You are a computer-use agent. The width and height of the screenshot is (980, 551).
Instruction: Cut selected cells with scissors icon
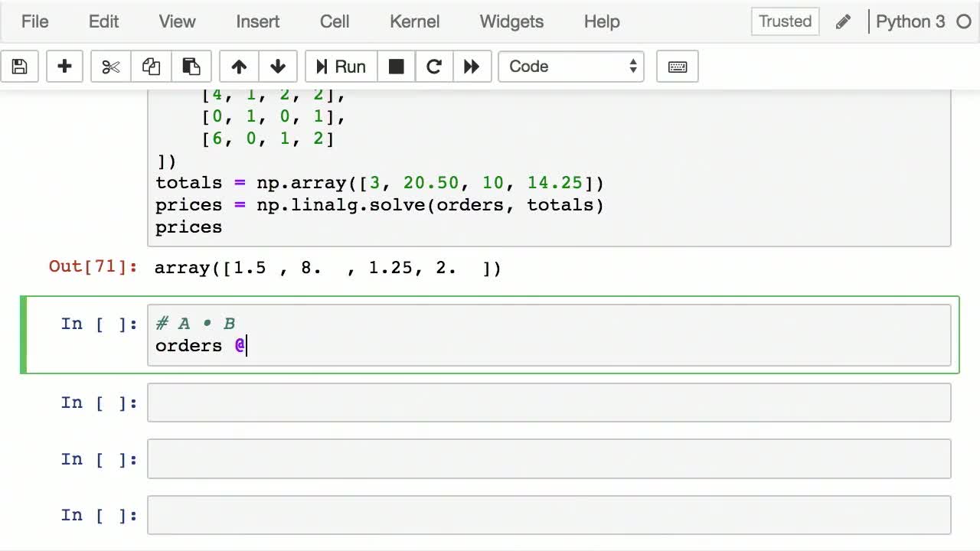coord(111,67)
